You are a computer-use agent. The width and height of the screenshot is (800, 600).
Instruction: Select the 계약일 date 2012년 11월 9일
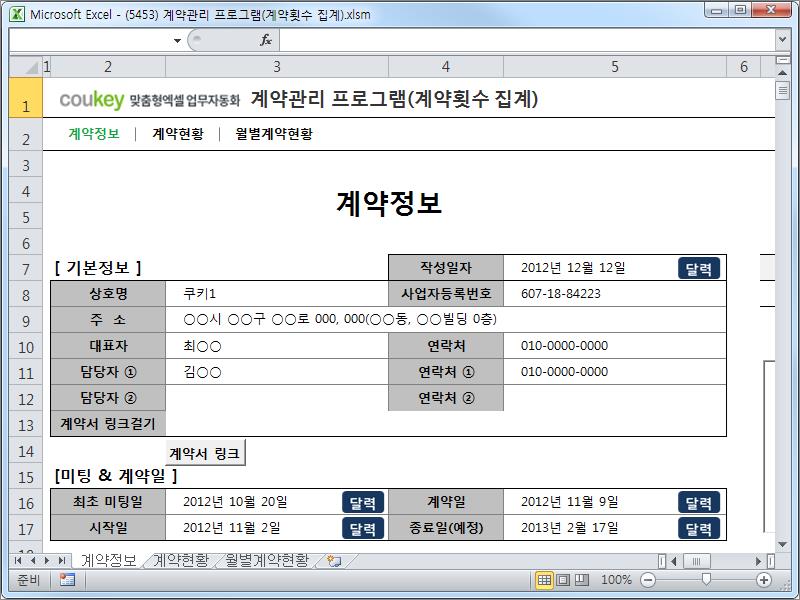569,502
